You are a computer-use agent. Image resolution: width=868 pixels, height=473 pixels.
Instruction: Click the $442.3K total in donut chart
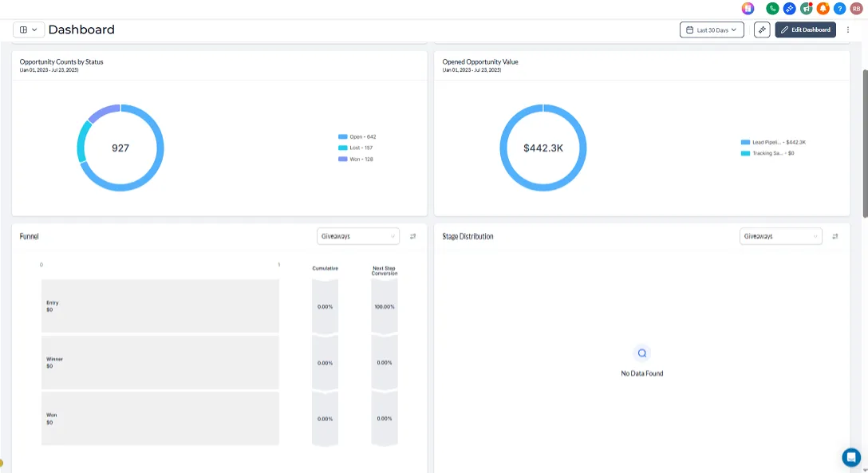[543, 148]
